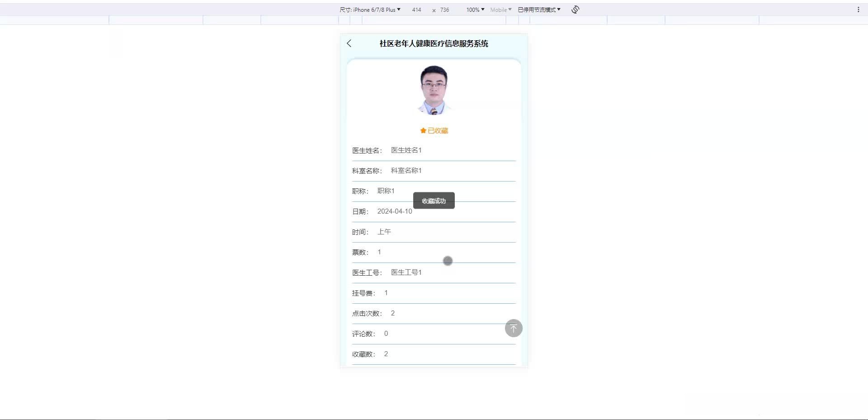Click the doctor's profile photo
Screen dimensions: 868x420
433,89
